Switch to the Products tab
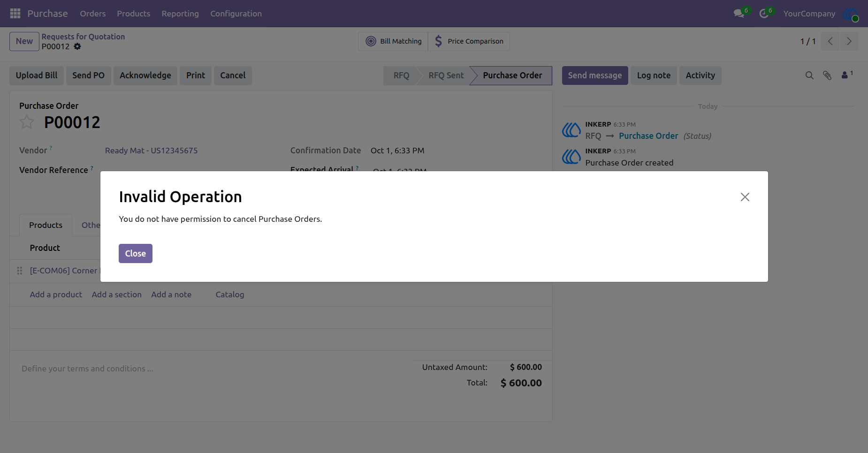This screenshot has height=453, width=868. pos(46,225)
